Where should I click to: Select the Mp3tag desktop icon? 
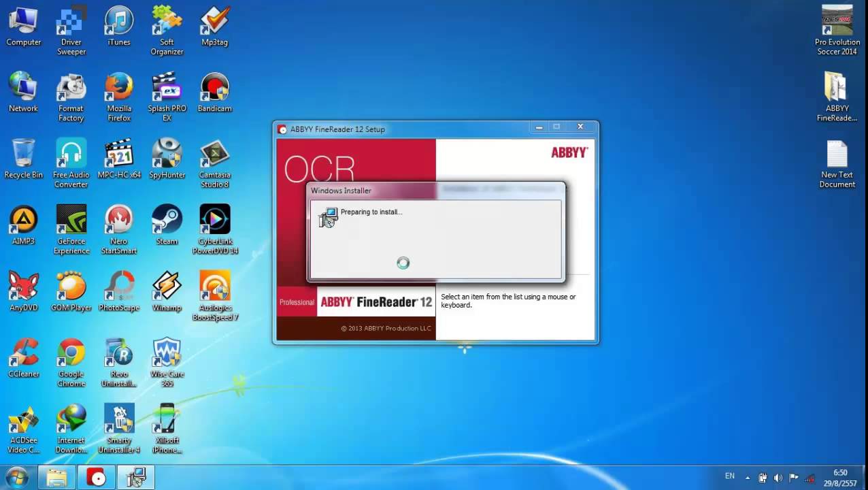[x=214, y=27]
